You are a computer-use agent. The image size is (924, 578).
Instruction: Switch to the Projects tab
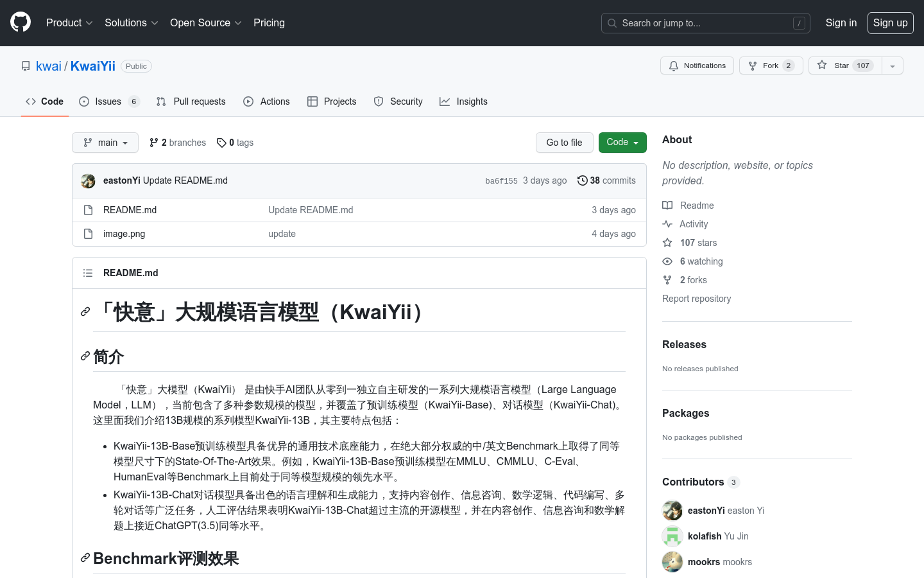(x=332, y=101)
